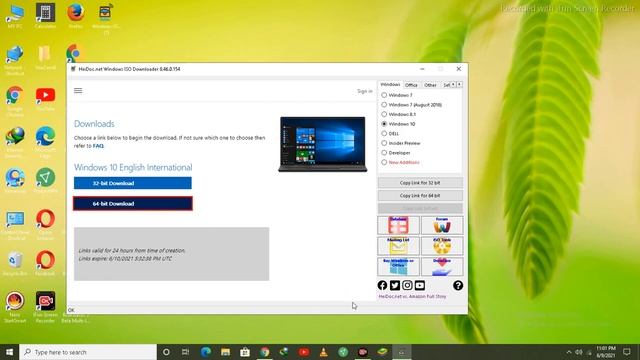This screenshot has width=640, height=360.
Task: Click Copy Link for 64 bit
Action: point(420,196)
